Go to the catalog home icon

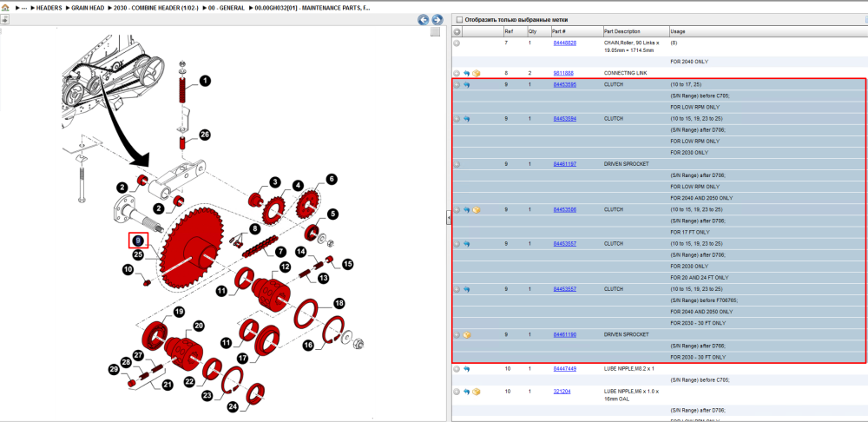click(5, 9)
